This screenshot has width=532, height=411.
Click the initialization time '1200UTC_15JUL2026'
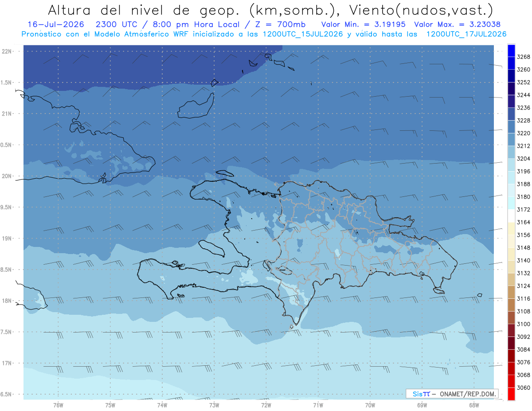(303, 34)
